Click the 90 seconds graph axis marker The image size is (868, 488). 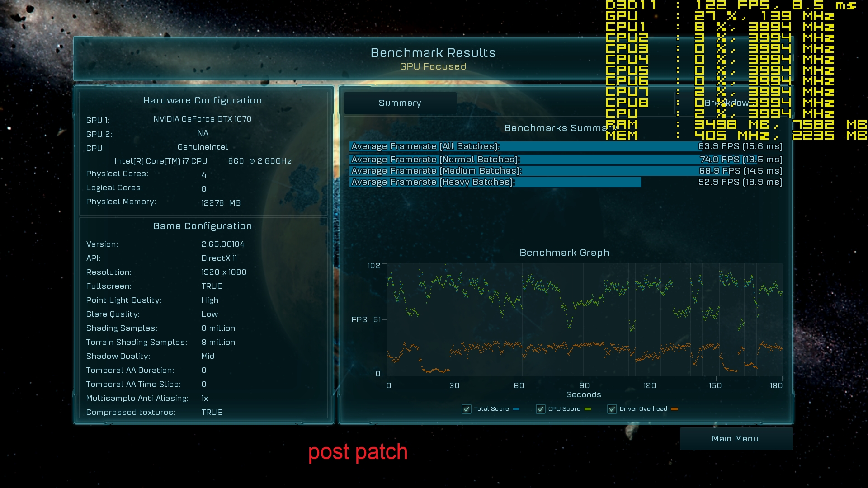tap(585, 385)
